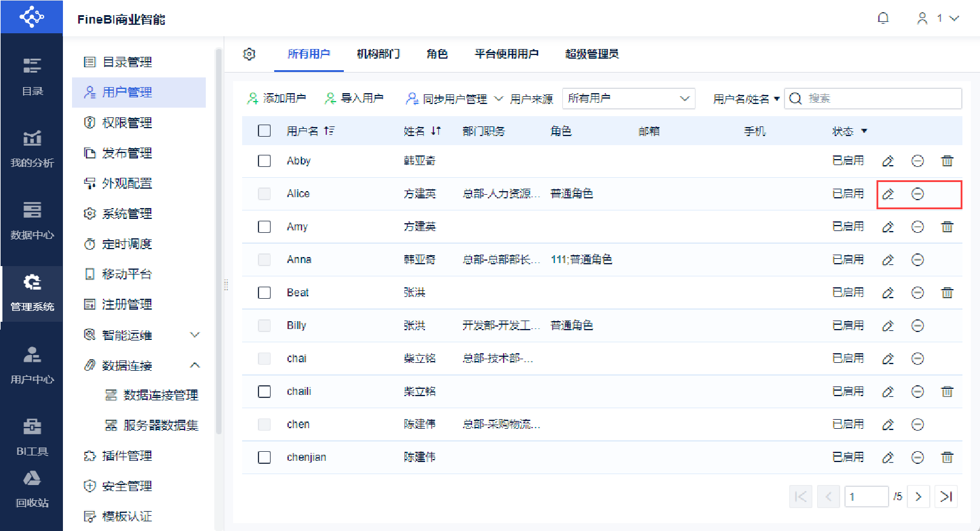980x531 pixels.
Task: Select the checkbox for user chenjian
Action: (x=264, y=457)
